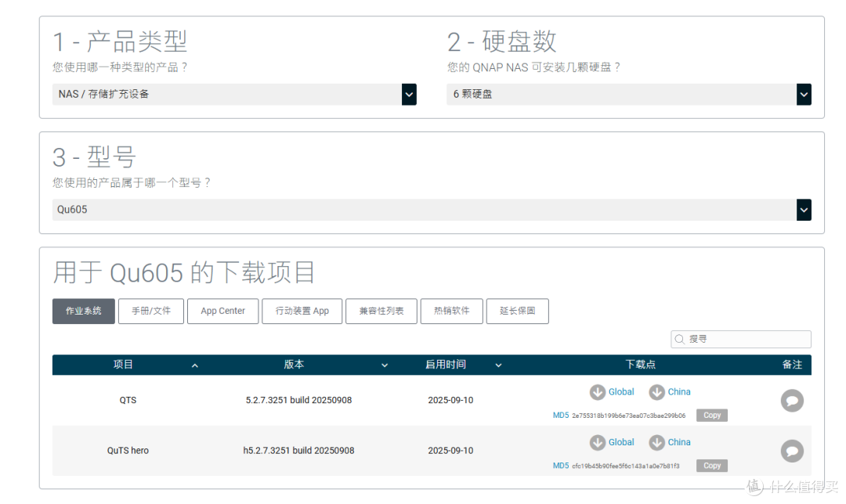Switch to the 手册/文件 tab
Viewport: 846px width, 504px height.
(x=151, y=311)
